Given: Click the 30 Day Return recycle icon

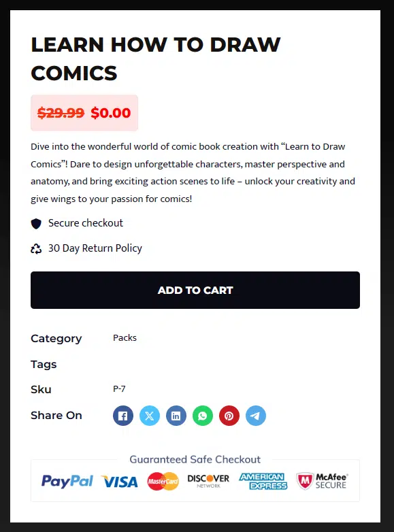Looking at the screenshot, I should [x=36, y=249].
